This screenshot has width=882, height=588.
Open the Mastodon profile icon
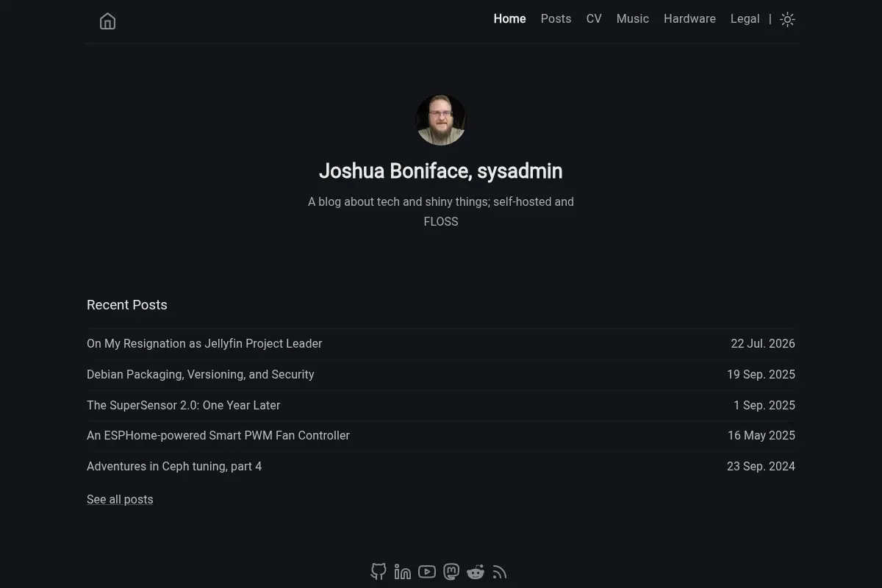click(451, 572)
